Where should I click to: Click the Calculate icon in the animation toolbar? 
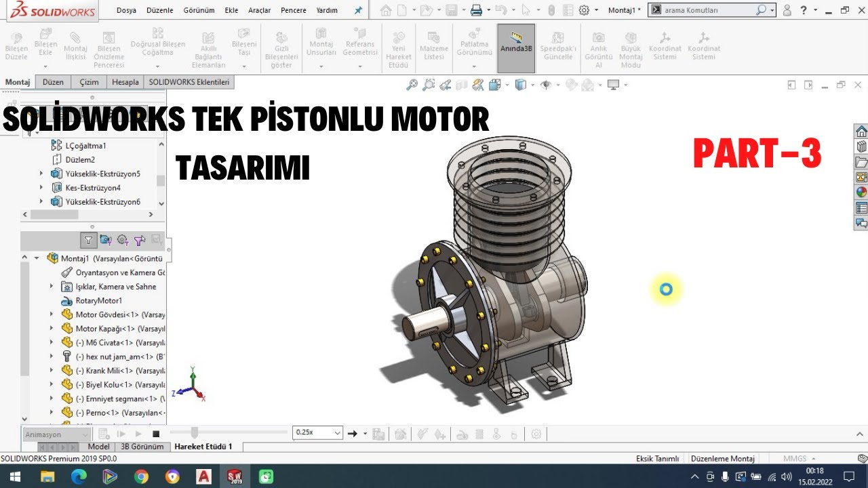click(x=104, y=434)
